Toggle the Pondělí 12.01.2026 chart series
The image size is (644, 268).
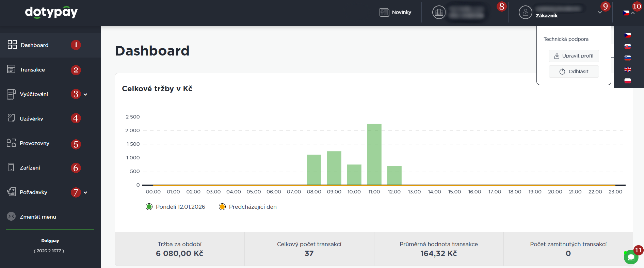149,207
